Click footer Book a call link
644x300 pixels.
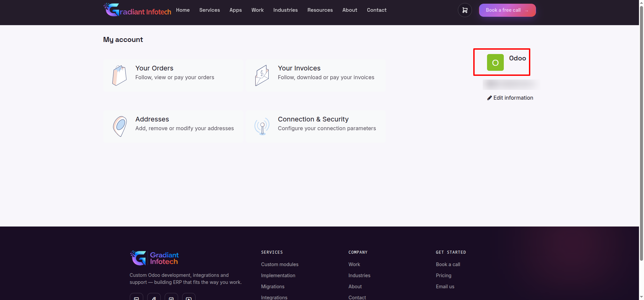click(448, 264)
